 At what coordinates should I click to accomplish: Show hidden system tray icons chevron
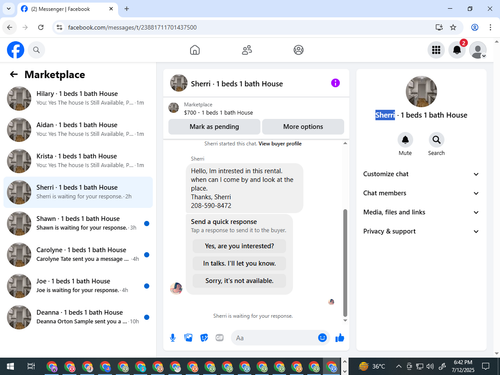(x=398, y=367)
